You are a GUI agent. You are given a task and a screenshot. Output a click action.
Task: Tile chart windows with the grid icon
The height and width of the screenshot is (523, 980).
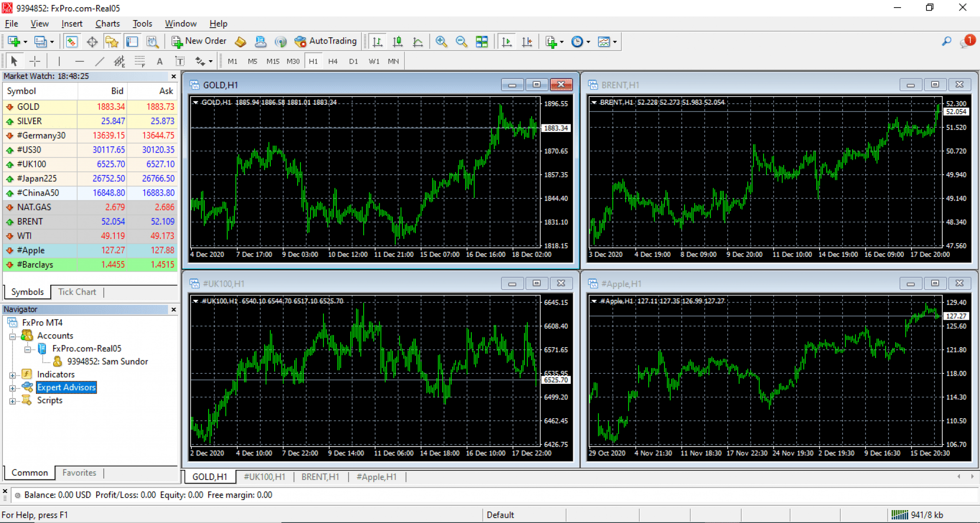(482, 42)
